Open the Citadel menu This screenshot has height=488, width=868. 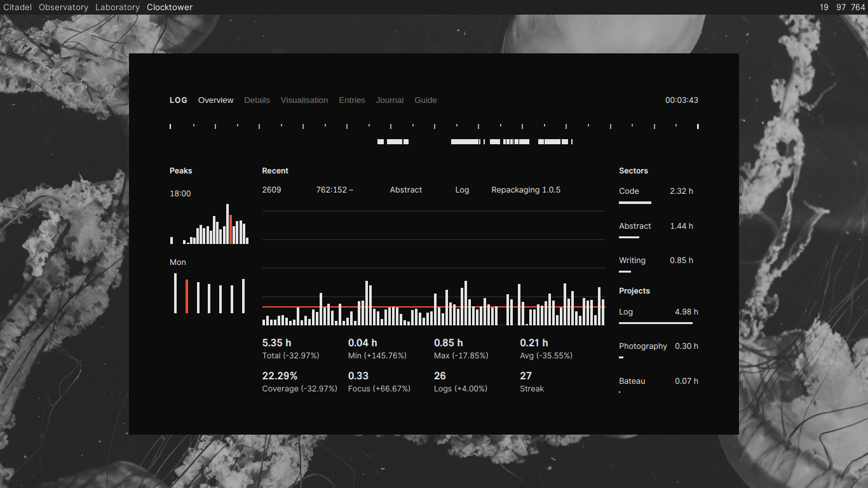coord(17,7)
